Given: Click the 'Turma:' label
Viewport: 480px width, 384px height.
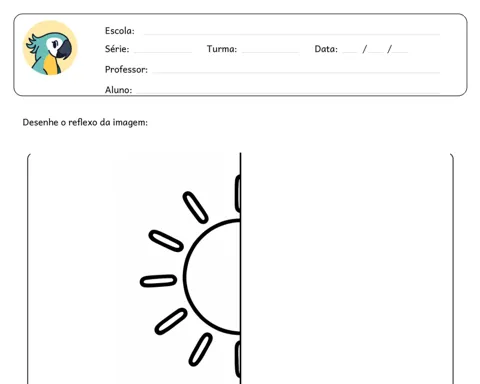Looking at the screenshot, I should 222,49.
